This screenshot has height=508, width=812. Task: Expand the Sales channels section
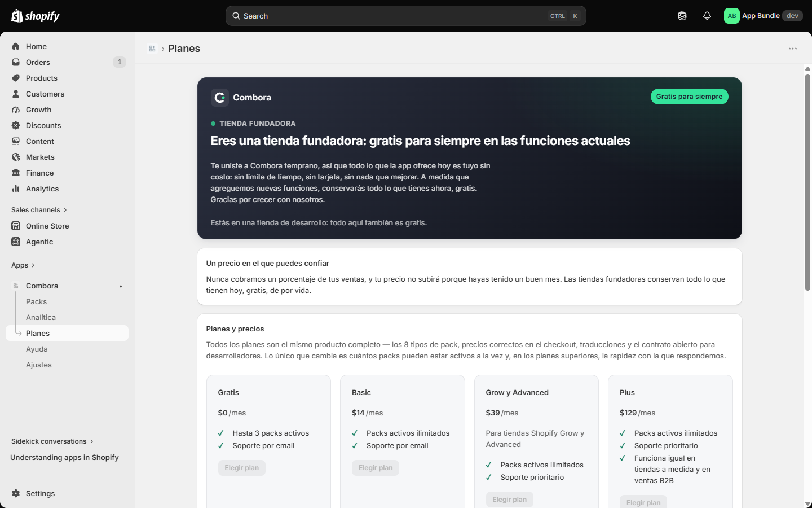point(39,210)
